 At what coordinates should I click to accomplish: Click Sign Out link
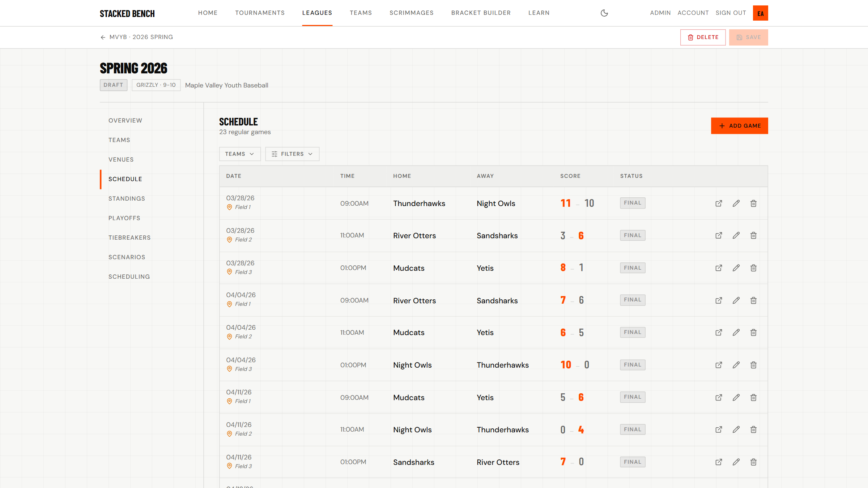pos(731,13)
